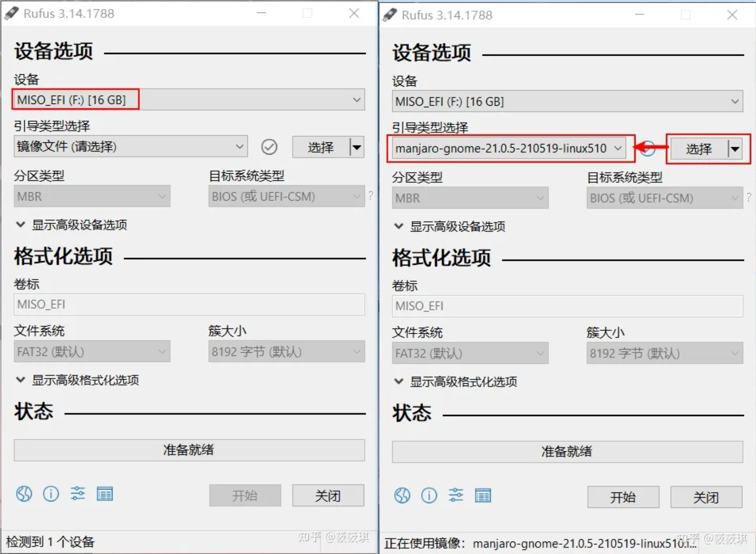Open the device dropdown MISO_EFI in left window

coord(189,100)
